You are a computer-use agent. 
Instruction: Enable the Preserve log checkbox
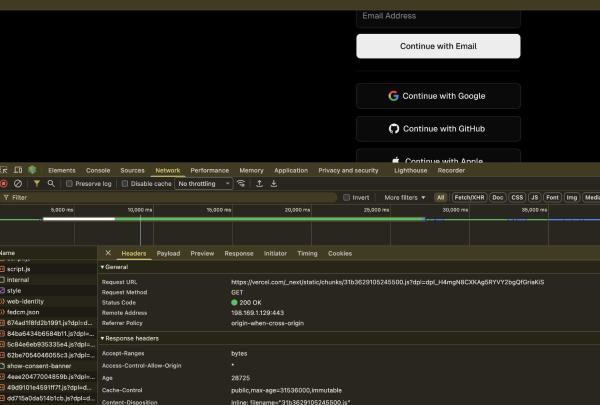(69, 184)
